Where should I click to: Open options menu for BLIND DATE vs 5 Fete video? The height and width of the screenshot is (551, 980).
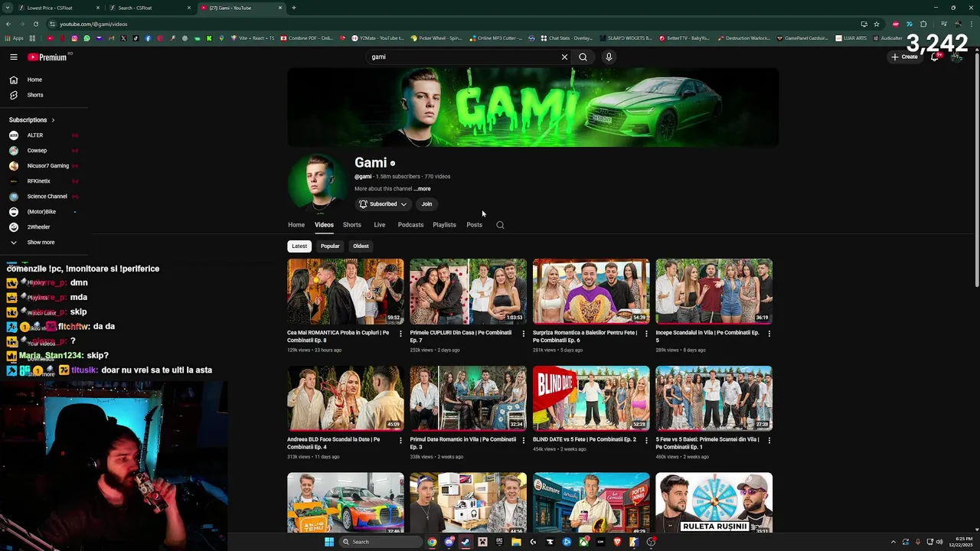pos(646,440)
